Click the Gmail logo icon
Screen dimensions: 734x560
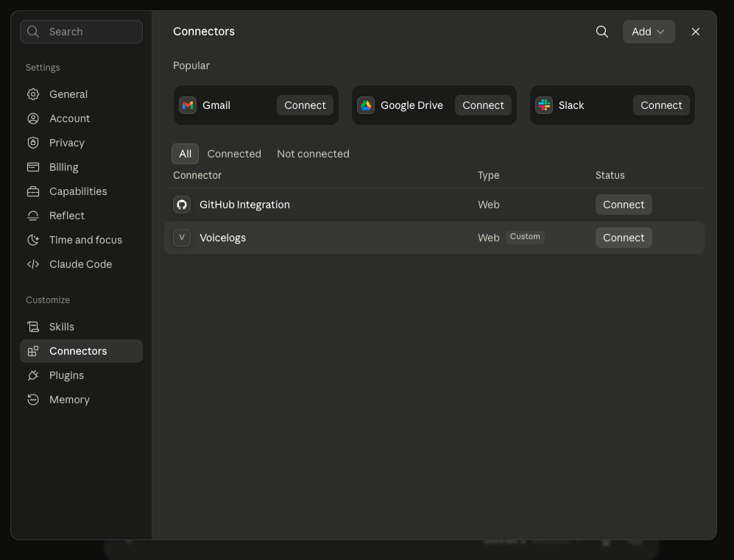click(x=188, y=105)
